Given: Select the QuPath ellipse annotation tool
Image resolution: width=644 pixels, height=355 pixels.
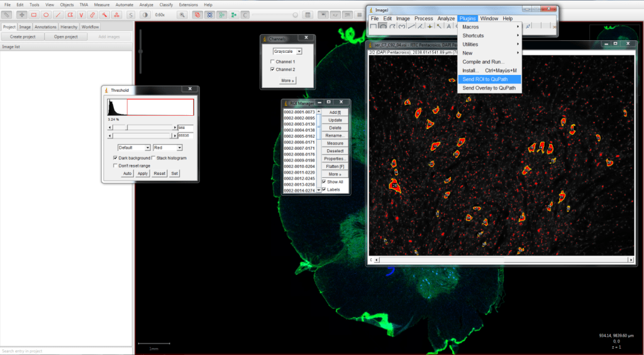Looking at the screenshot, I should pyautogui.click(x=46, y=14).
